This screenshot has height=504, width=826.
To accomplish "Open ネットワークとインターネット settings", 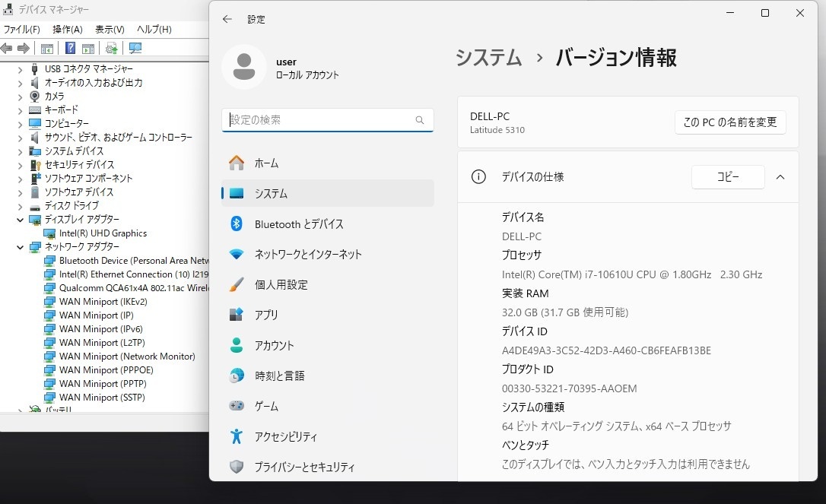I will (x=328, y=255).
